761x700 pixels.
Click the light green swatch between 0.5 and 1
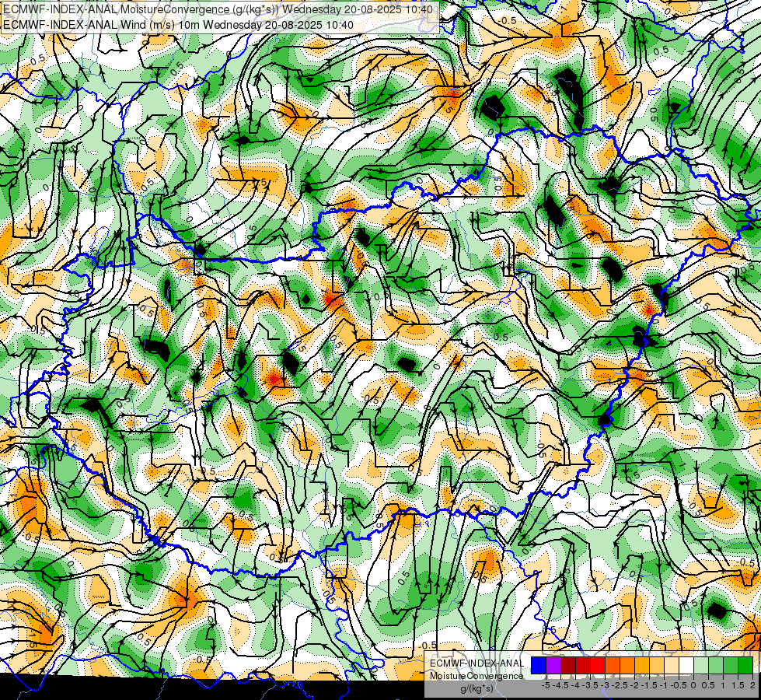pyautogui.click(x=717, y=666)
